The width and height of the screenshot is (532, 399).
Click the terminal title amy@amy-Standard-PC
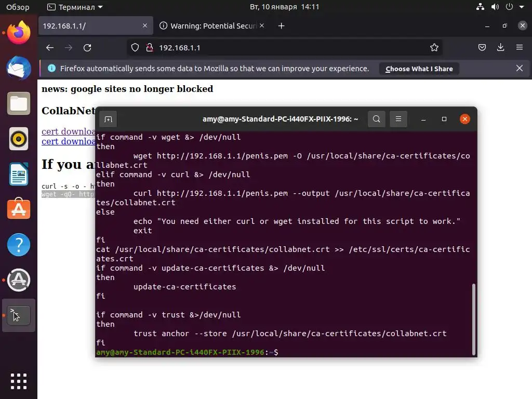280,119
